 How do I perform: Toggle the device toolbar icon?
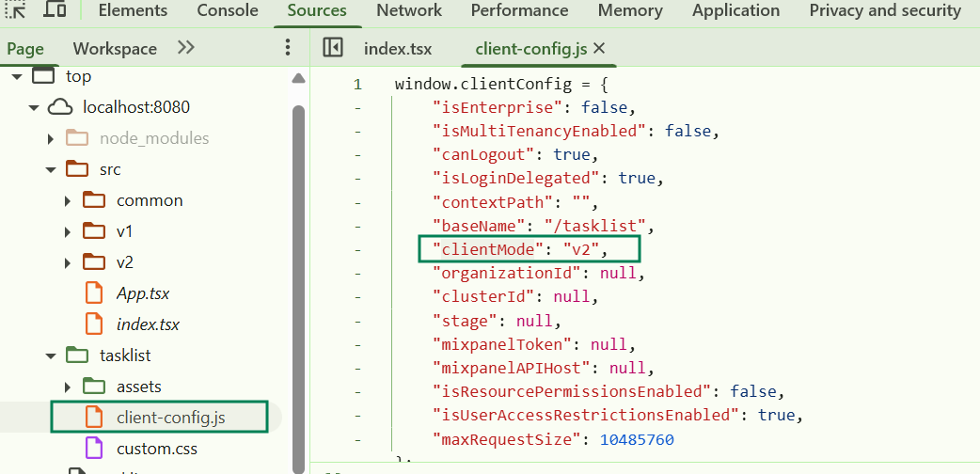[55, 10]
